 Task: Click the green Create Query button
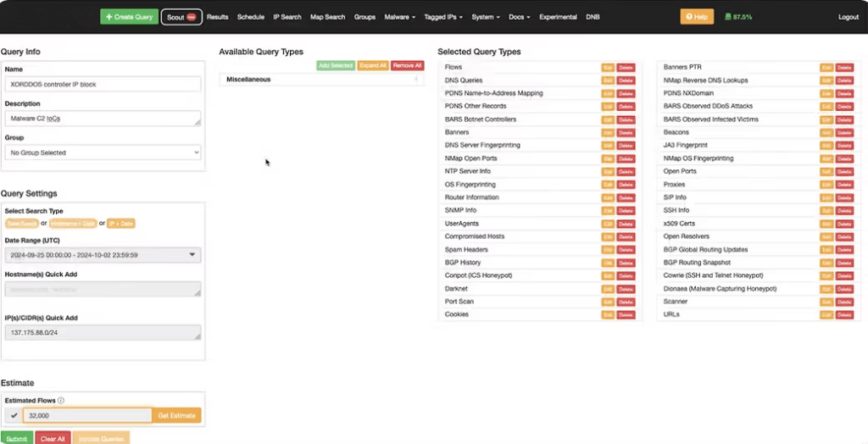(x=129, y=17)
